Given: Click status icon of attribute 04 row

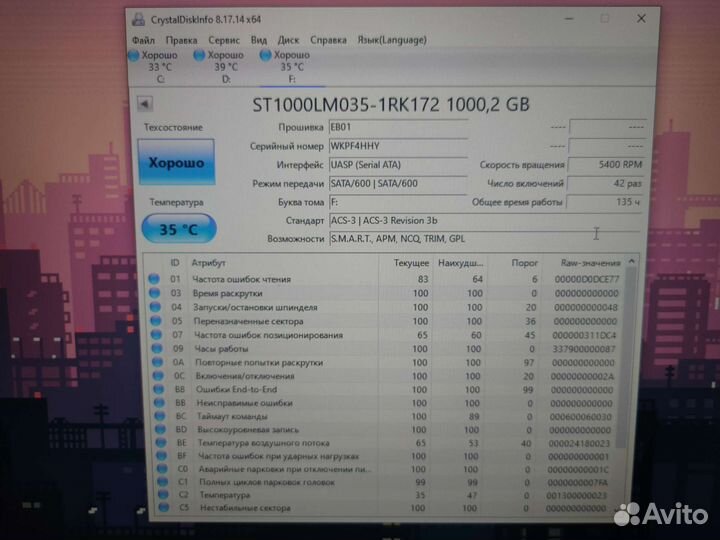Looking at the screenshot, I should click(155, 307).
